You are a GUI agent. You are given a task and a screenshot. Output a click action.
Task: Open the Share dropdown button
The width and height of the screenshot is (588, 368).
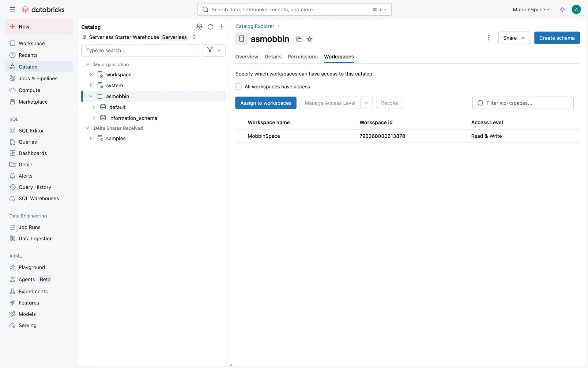coord(514,38)
